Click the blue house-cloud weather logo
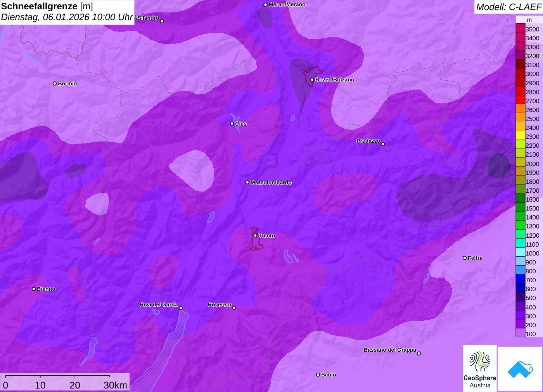543x392 pixels. pyautogui.click(x=520, y=369)
